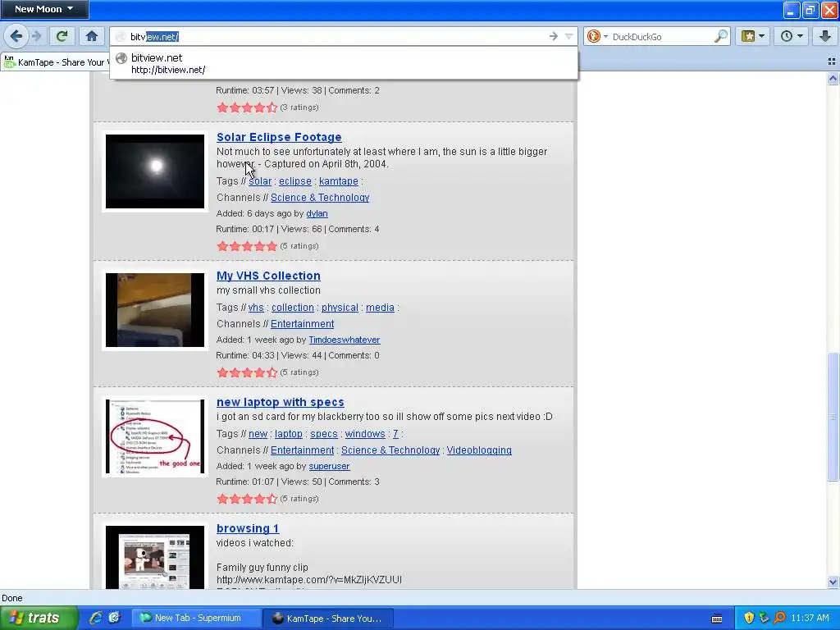The image size is (840, 630).
Task: Switch to KamTape taskbar window button
Action: coord(328,618)
